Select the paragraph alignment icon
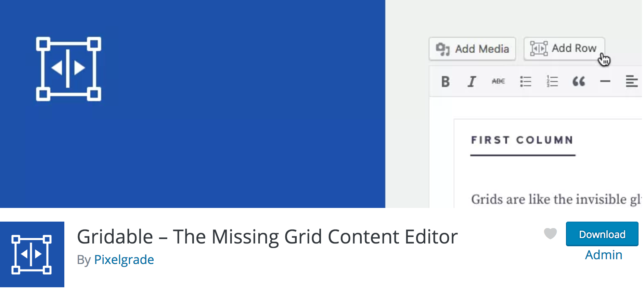Viewport: 644px width, 290px height. (x=632, y=81)
